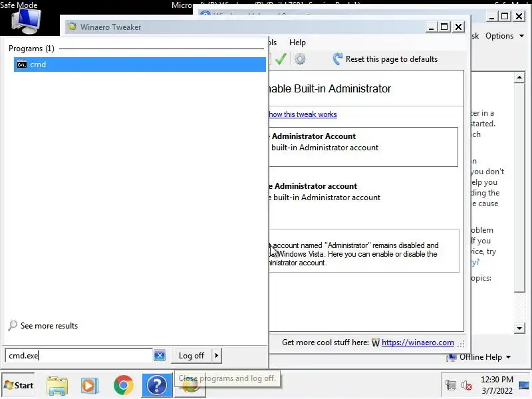Maximize the Winaero Tweaker window
532x399 pixels.
[444, 27]
